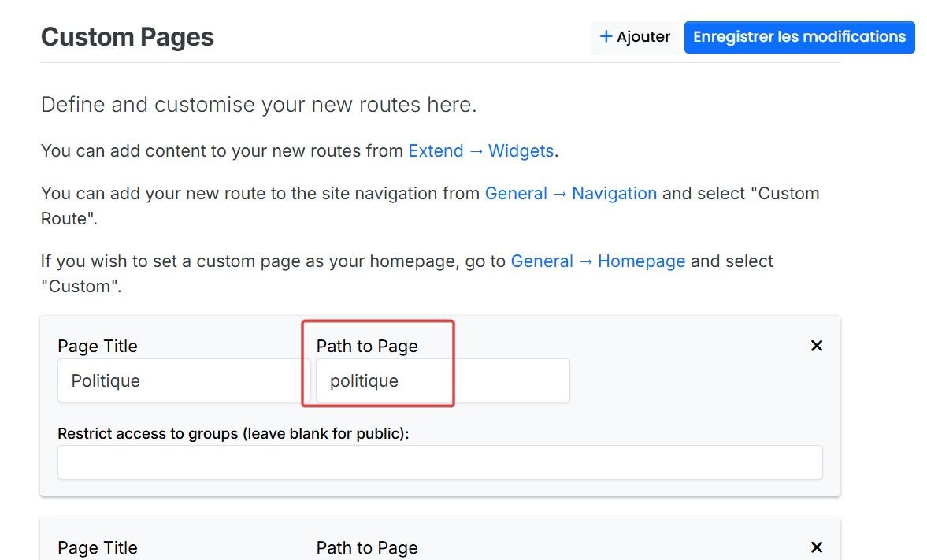Click the Restrict access to groups label
The height and width of the screenshot is (560, 927).
[x=233, y=434]
